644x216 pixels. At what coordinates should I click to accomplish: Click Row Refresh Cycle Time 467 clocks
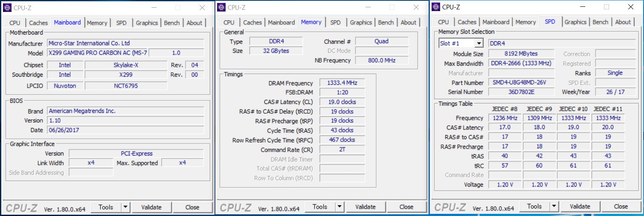point(342,140)
